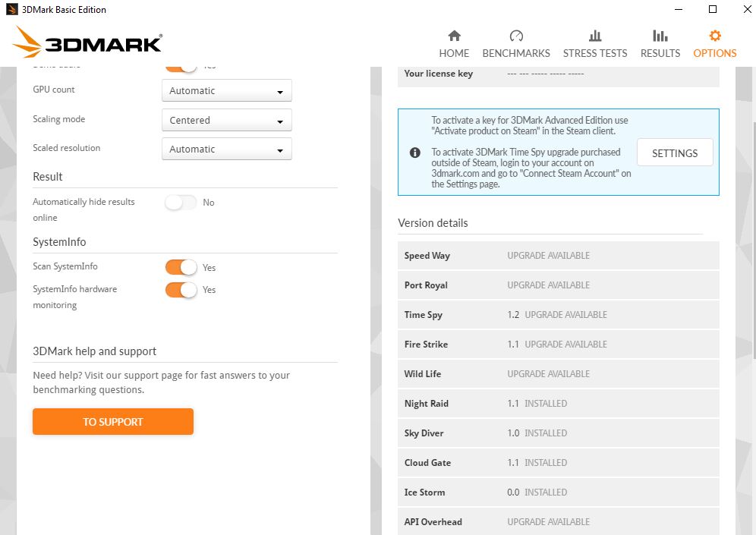Click the 'Result' section heading
The image size is (756, 535).
click(47, 176)
